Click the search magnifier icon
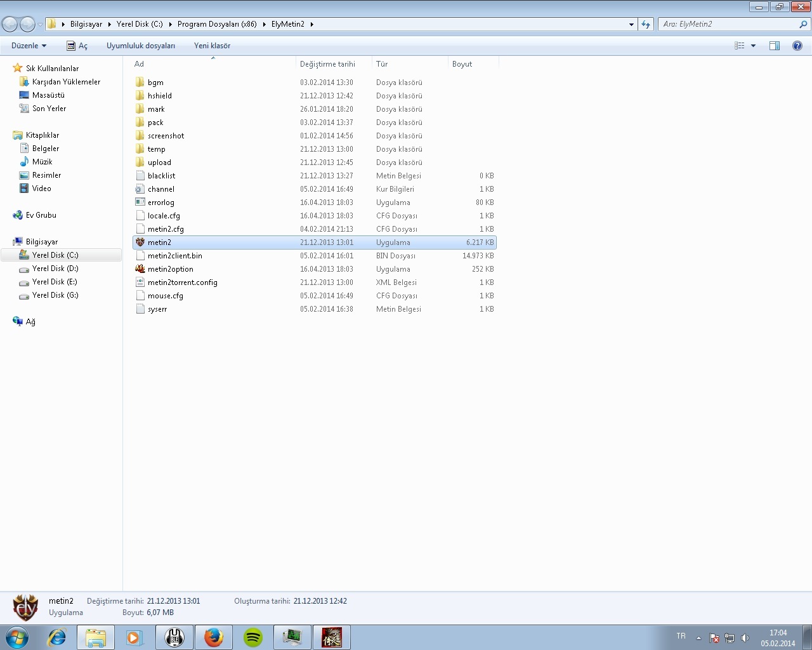The width and height of the screenshot is (812, 650). click(x=803, y=24)
